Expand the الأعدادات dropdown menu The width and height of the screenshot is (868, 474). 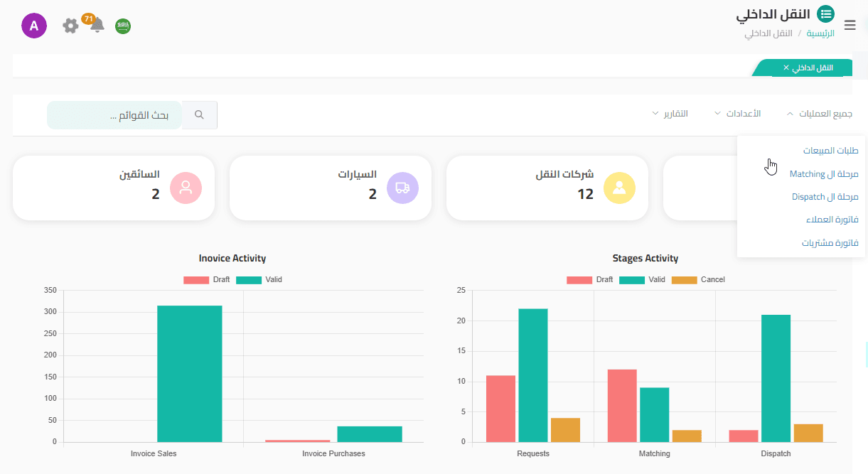(737, 114)
